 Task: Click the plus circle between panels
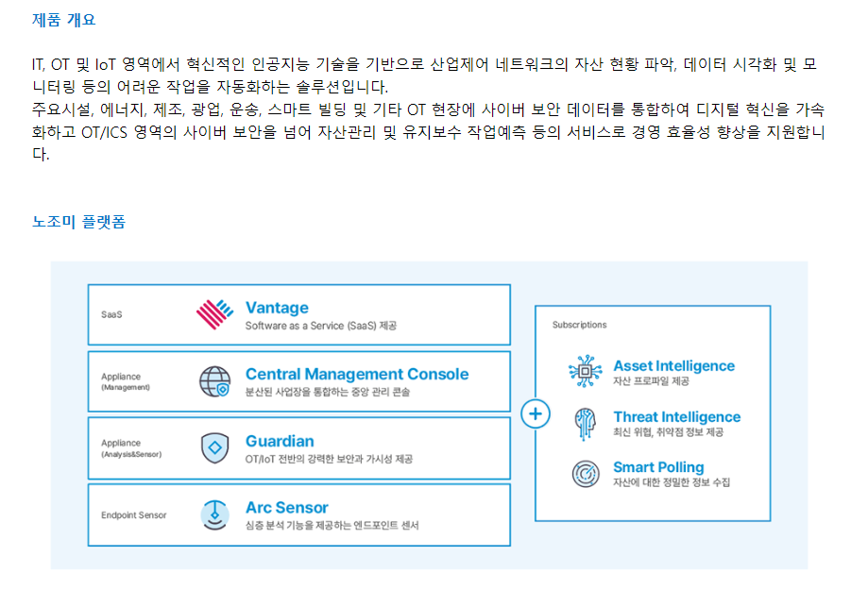[x=536, y=414]
